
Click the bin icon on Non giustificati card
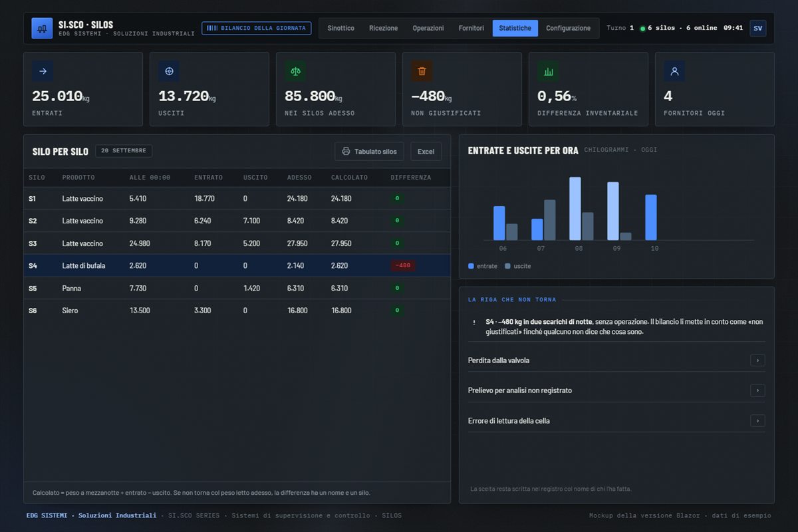(x=422, y=71)
